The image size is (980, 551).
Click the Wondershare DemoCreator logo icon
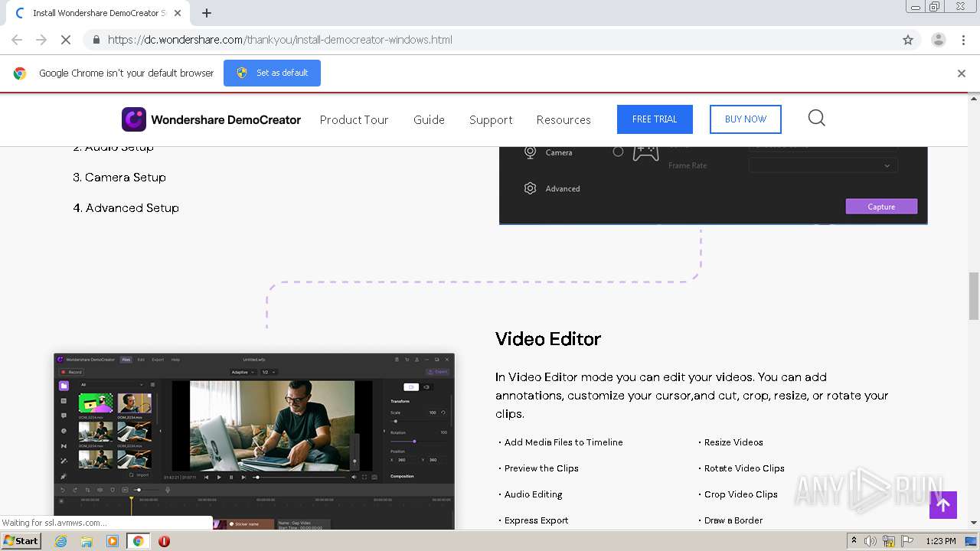134,119
